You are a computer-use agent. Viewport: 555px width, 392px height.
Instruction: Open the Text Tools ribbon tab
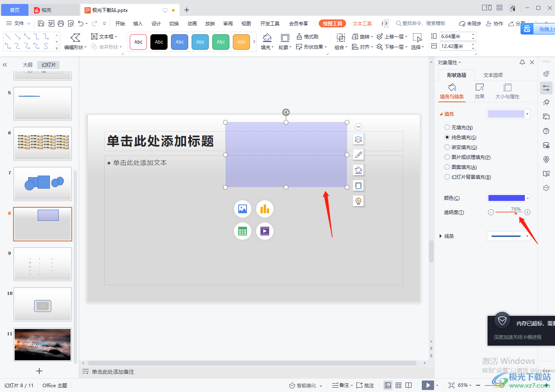click(x=362, y=23)
